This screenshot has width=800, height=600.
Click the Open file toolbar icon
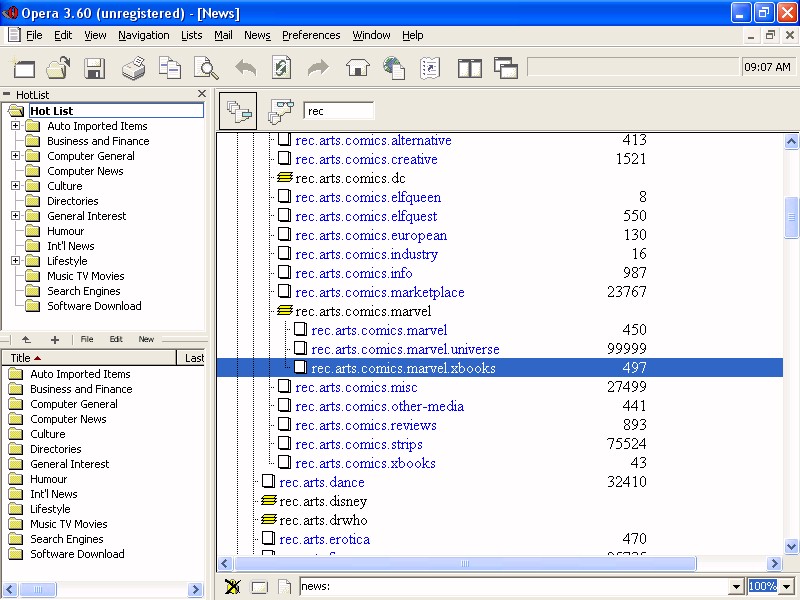coord(59,68)
